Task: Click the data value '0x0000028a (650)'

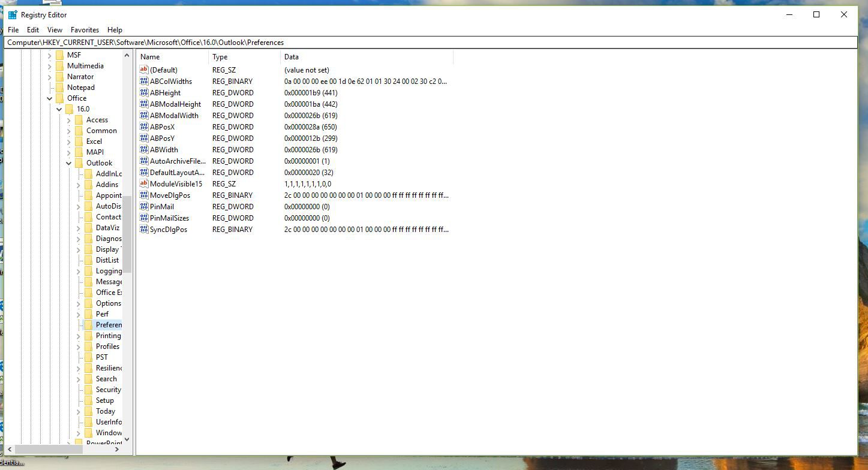Action: [311, 127]
